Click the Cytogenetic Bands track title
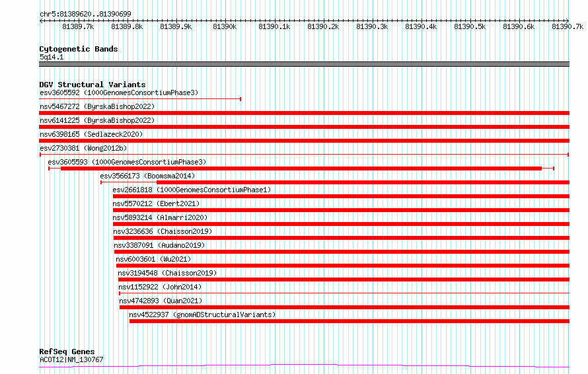588x374 pixels. pos(79,49)
